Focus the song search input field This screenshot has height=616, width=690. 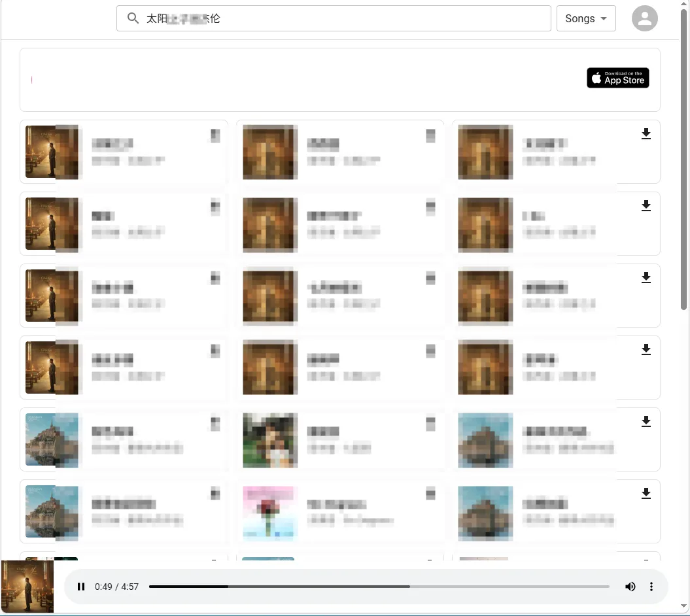tap(334, 18)
